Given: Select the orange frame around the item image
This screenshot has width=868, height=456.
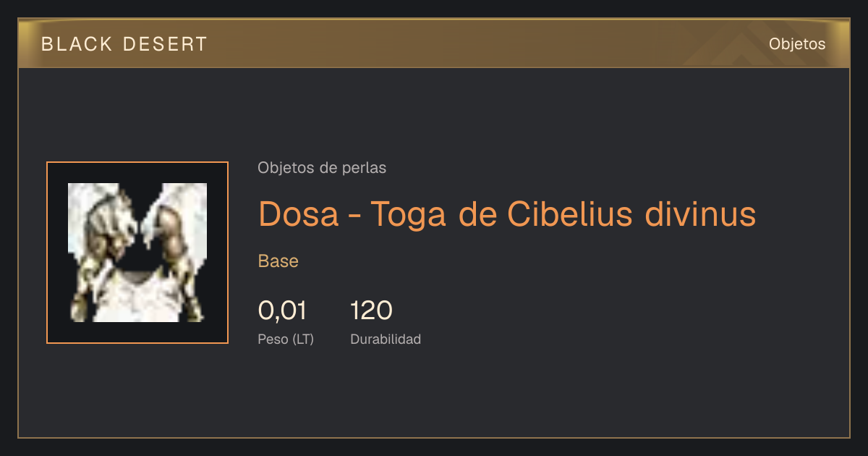Looking at the screenshot, I should click(x=137, y=253).
